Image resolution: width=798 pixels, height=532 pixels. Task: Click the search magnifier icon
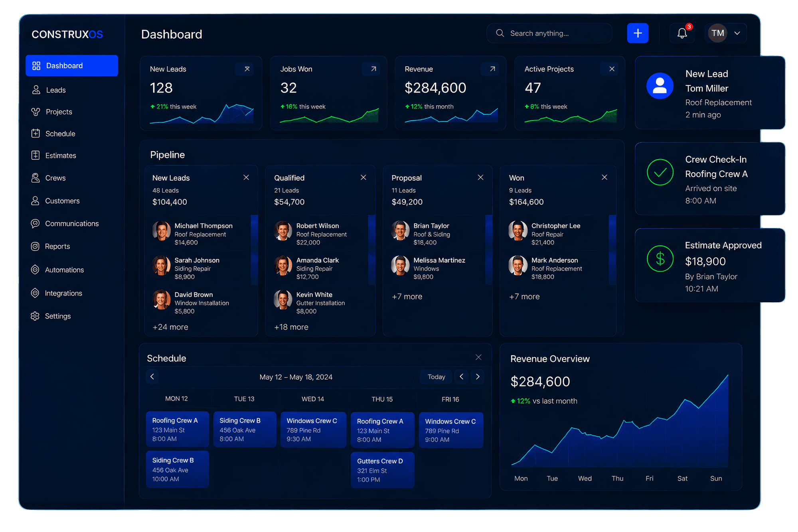pos(500,33)
